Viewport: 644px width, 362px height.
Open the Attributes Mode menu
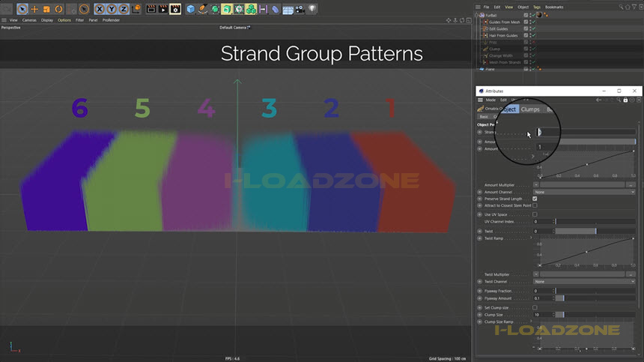490,100
